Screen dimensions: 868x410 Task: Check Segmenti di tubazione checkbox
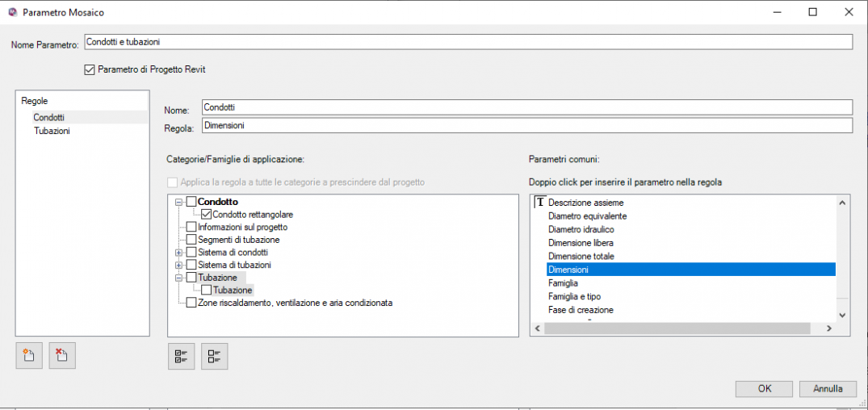[191, 240]
